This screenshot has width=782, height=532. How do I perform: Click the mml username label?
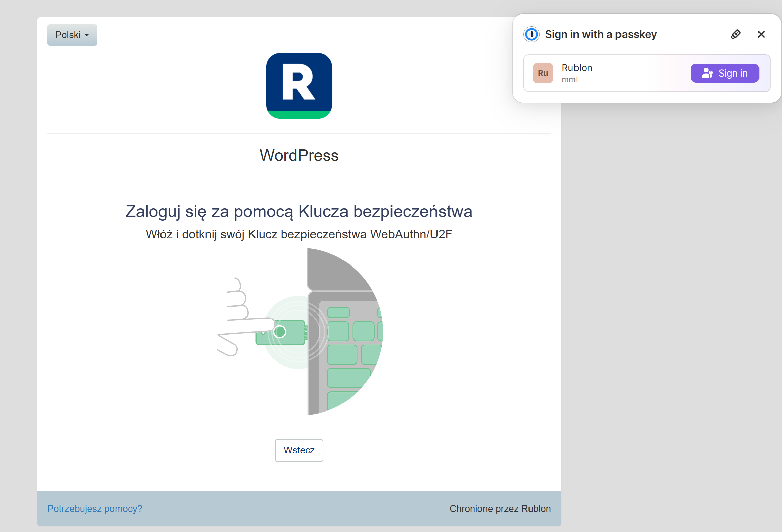[x=569, y=80]
